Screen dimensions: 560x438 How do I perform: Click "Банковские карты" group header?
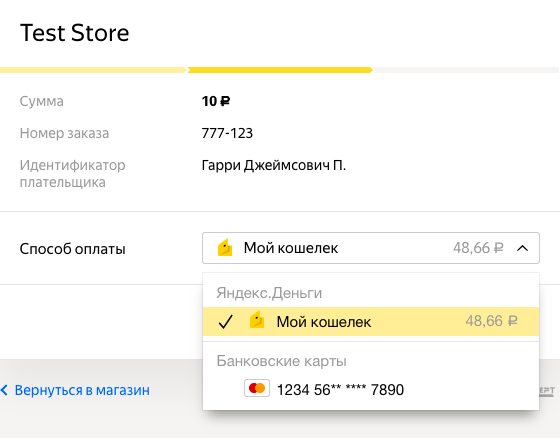pyautogui.click(x=281, y=361)
